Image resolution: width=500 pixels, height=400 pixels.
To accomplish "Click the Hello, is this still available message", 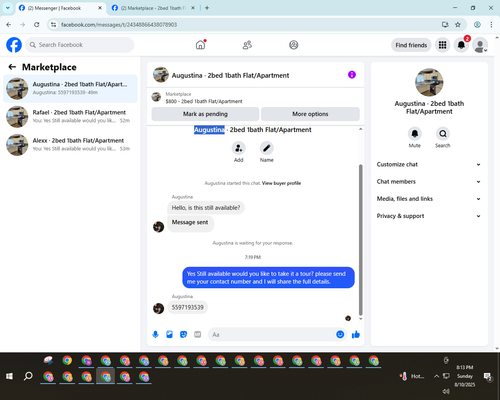I will pos(206,208).
